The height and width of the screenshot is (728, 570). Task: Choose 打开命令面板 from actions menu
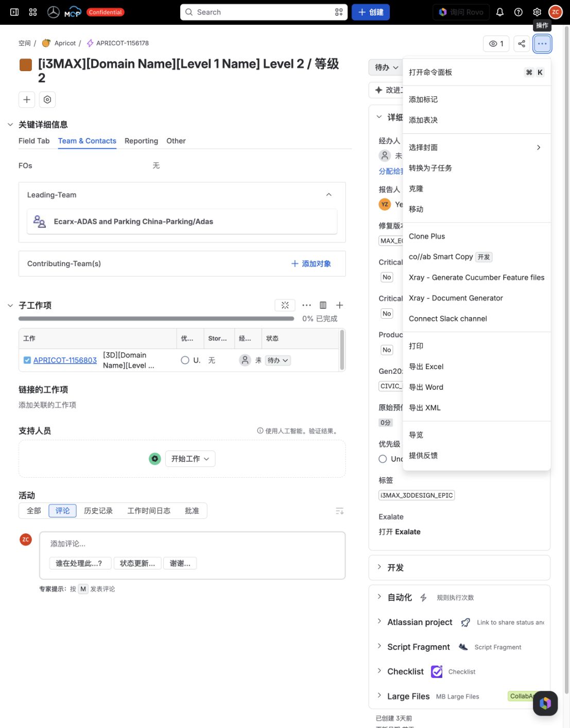click(477, 72)
